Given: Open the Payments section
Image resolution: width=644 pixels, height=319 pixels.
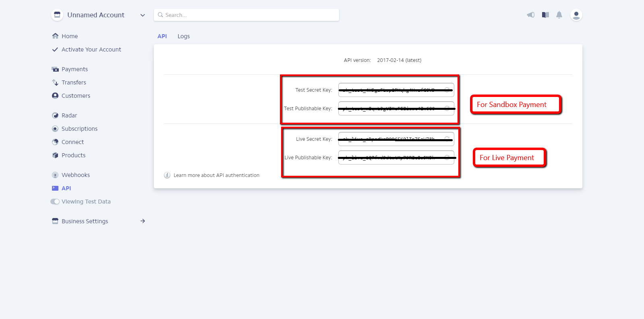Looking at the screenshot, I should 70,69.
